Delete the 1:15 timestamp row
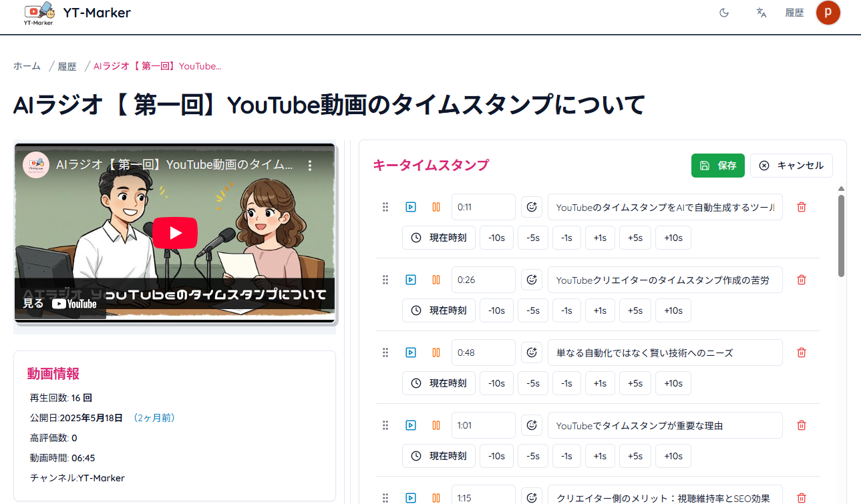The image size is (861, 504). tap(802, 497)
